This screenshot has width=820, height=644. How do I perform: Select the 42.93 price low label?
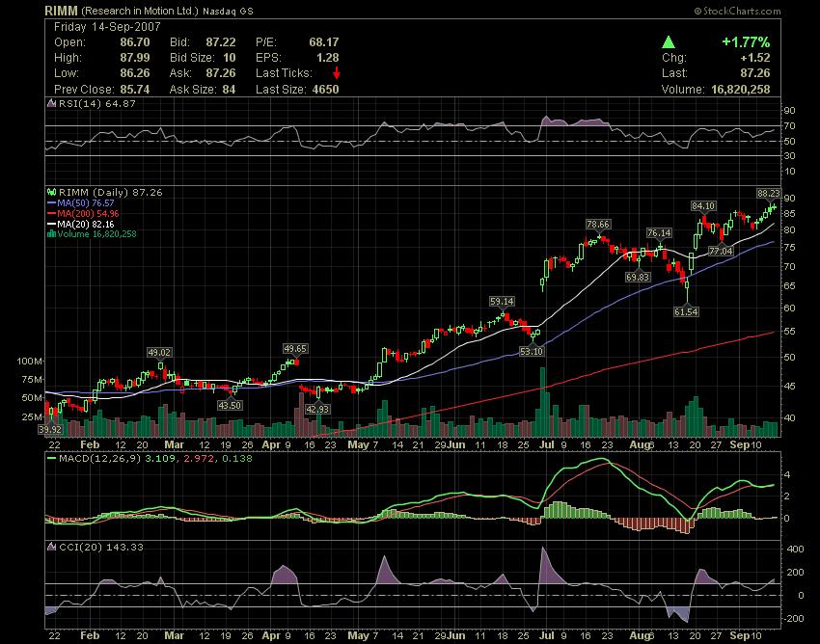[x=317, y=409]
